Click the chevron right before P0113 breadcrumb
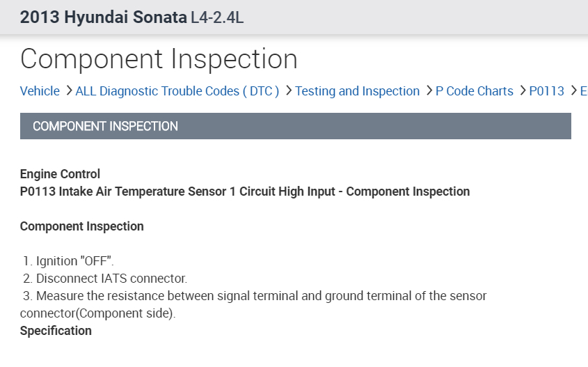This screenshot has width=588, height=367. (522, 91)
